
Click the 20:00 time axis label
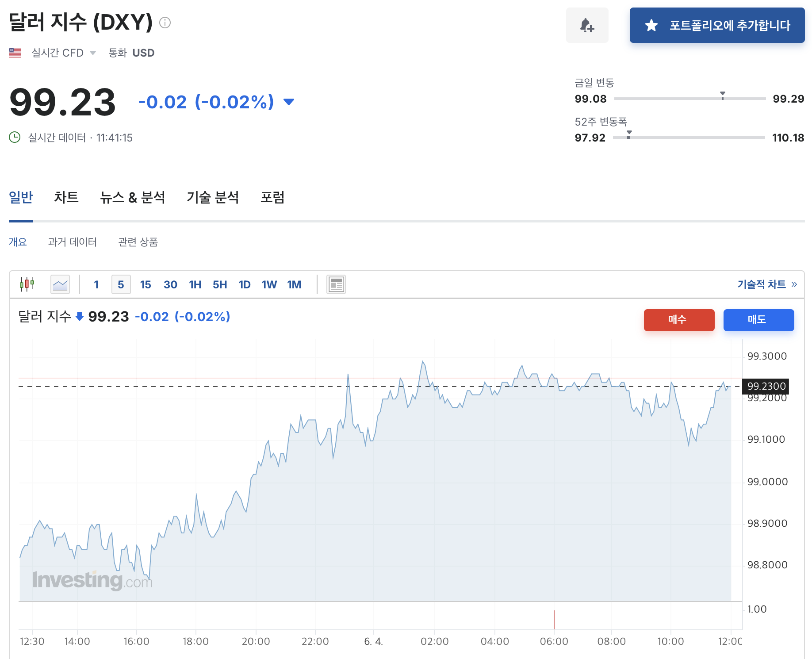256,641
